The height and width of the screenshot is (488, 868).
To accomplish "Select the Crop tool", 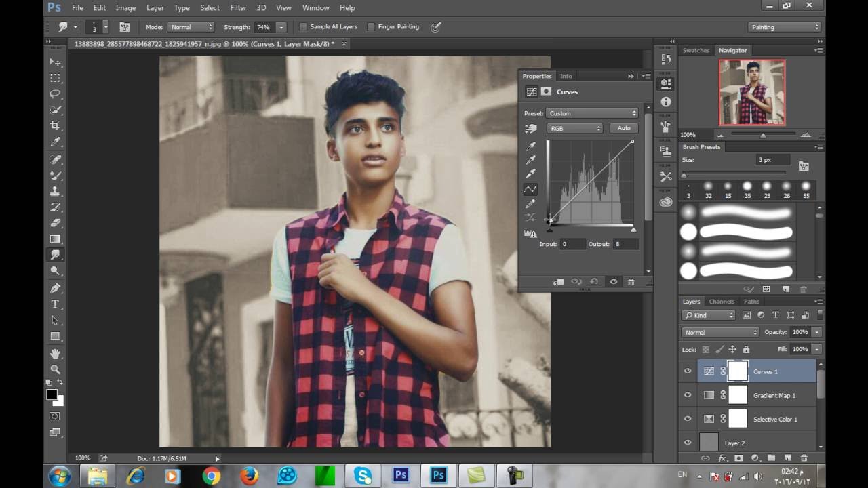I will [55, 126].
